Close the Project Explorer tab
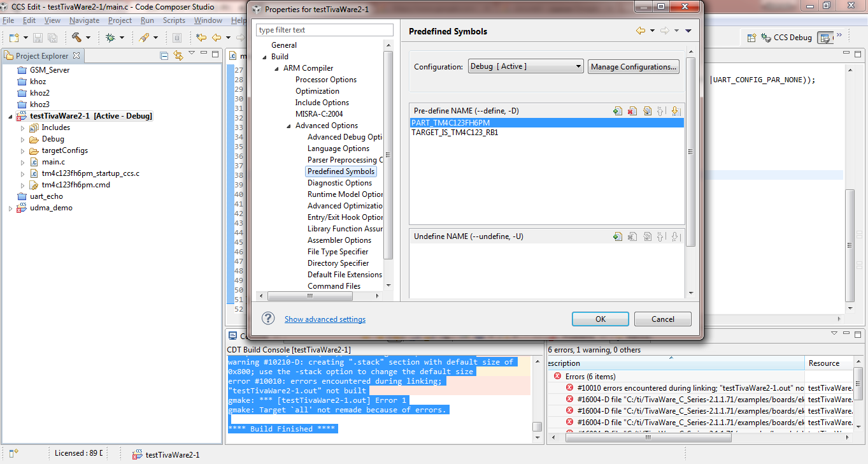Screen dimensions: 868x464 click(x=76, y=55)
